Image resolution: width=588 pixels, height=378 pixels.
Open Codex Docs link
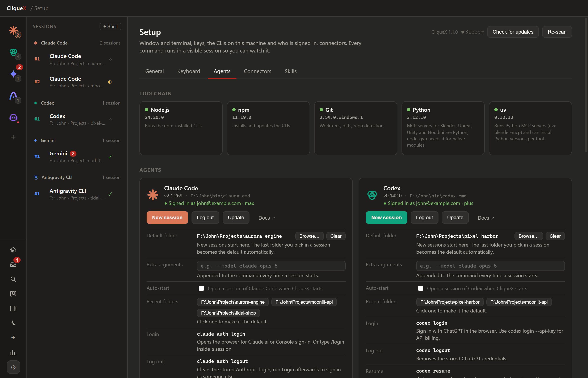[x=486, y=218]
